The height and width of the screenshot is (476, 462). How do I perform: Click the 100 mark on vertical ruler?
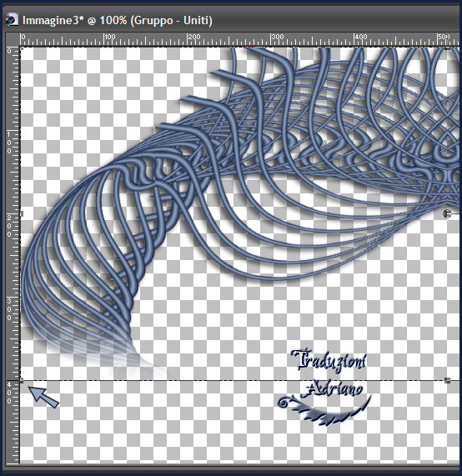[x=9, y=143]
